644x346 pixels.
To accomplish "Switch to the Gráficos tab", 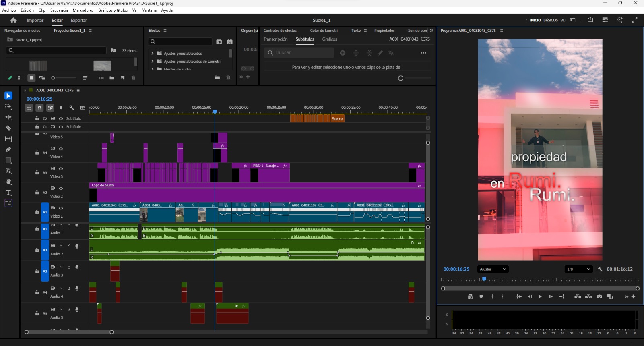I will coord(329,39).
